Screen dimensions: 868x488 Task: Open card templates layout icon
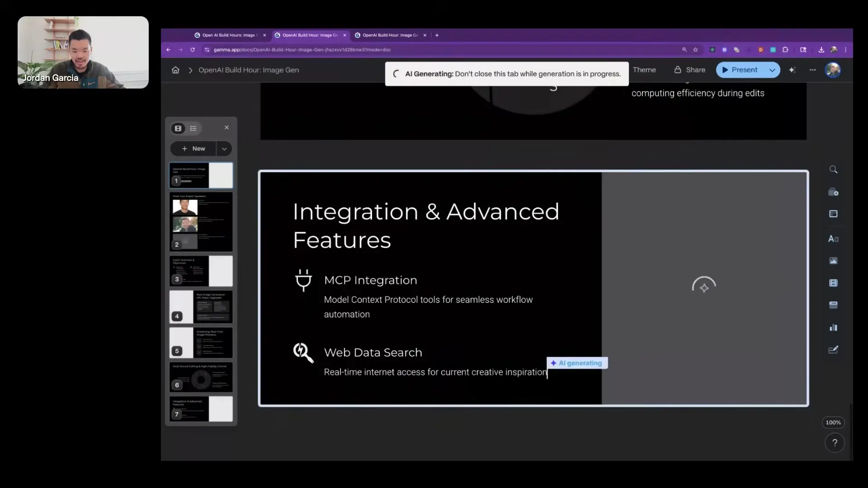(833, 214)
